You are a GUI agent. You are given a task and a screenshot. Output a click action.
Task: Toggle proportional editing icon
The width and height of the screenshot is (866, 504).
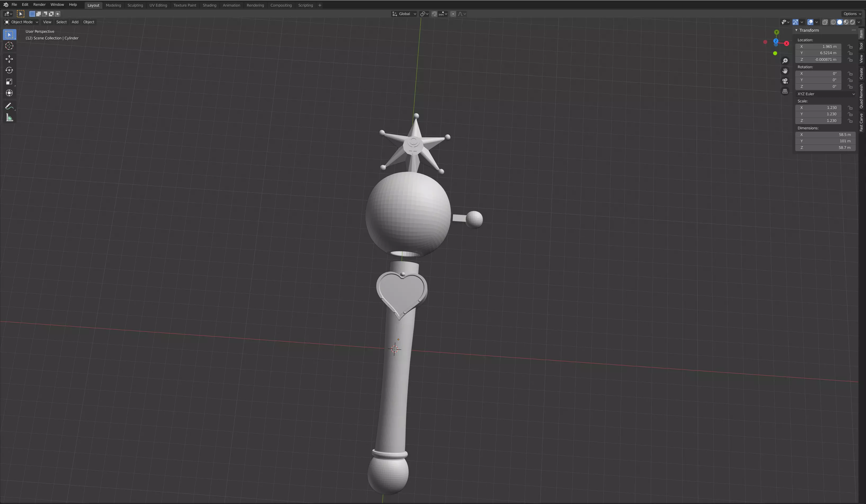click(453, 14)
